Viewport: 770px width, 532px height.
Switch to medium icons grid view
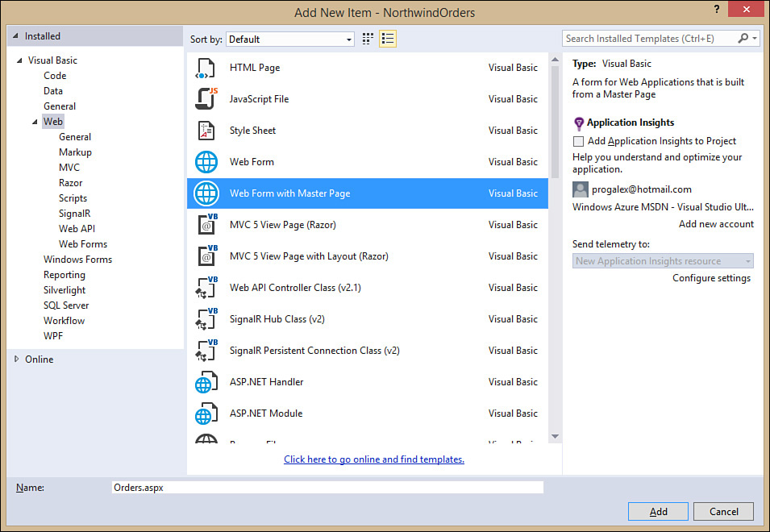(x=368, y=39)
